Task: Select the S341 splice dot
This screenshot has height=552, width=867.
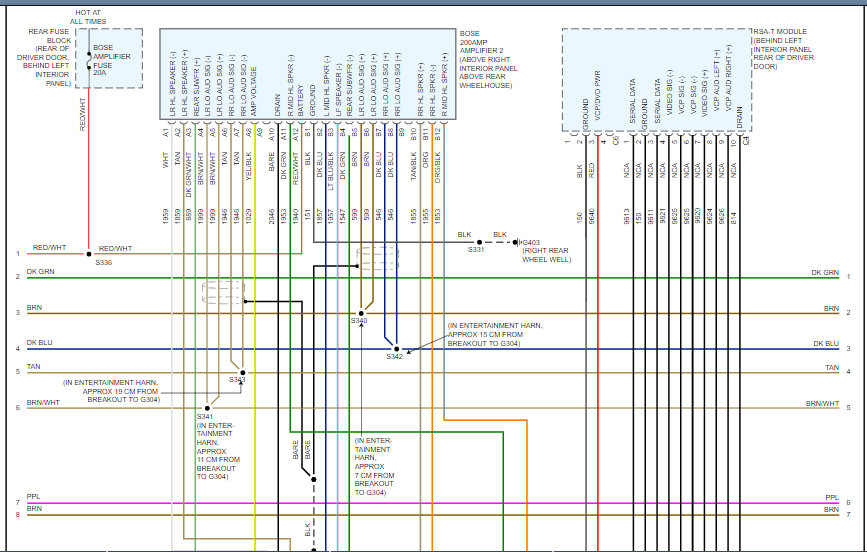Action: coord(207,408)
